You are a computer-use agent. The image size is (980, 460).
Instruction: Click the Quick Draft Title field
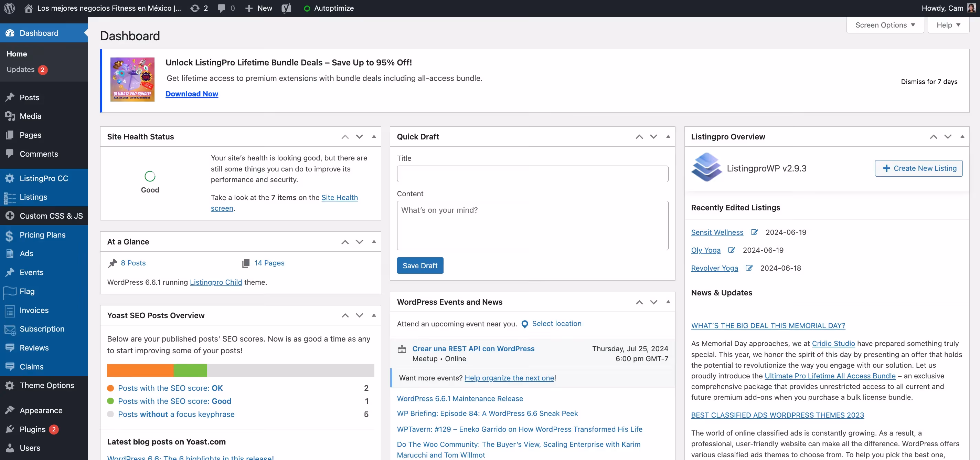pos(532,174)
